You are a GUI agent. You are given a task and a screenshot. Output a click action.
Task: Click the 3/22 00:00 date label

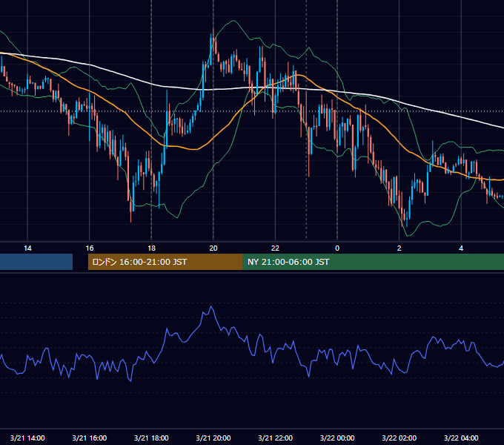click(337, 438)
